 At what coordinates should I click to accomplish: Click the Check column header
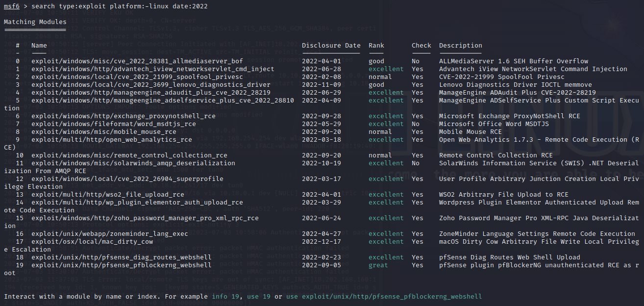click(421, 46)
